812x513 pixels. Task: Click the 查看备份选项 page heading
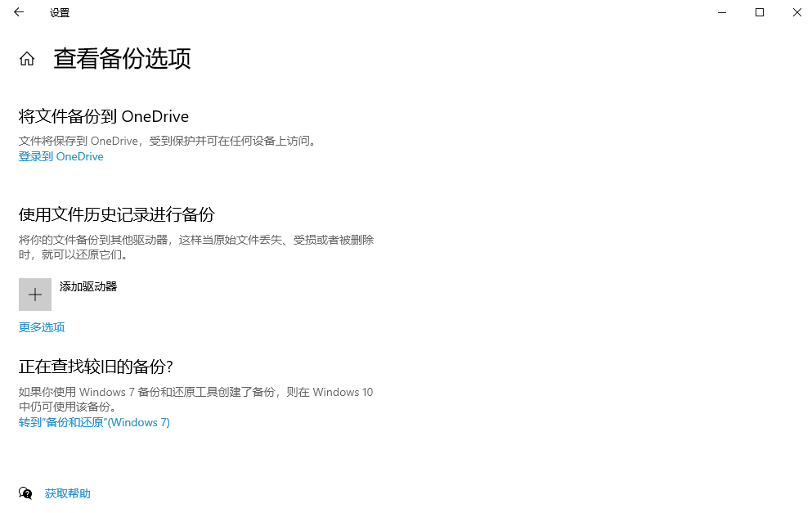[x=121, y=58]
